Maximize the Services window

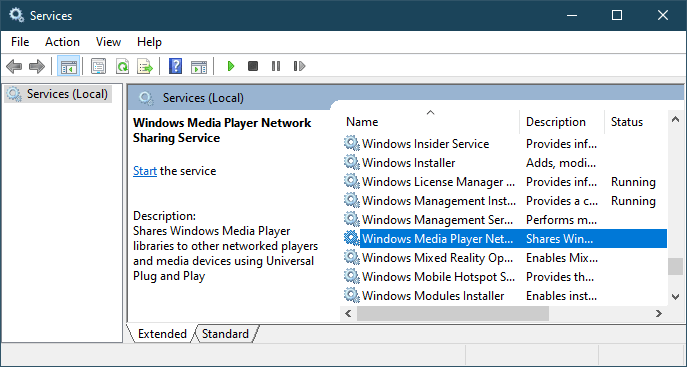(x=617, y=15)
